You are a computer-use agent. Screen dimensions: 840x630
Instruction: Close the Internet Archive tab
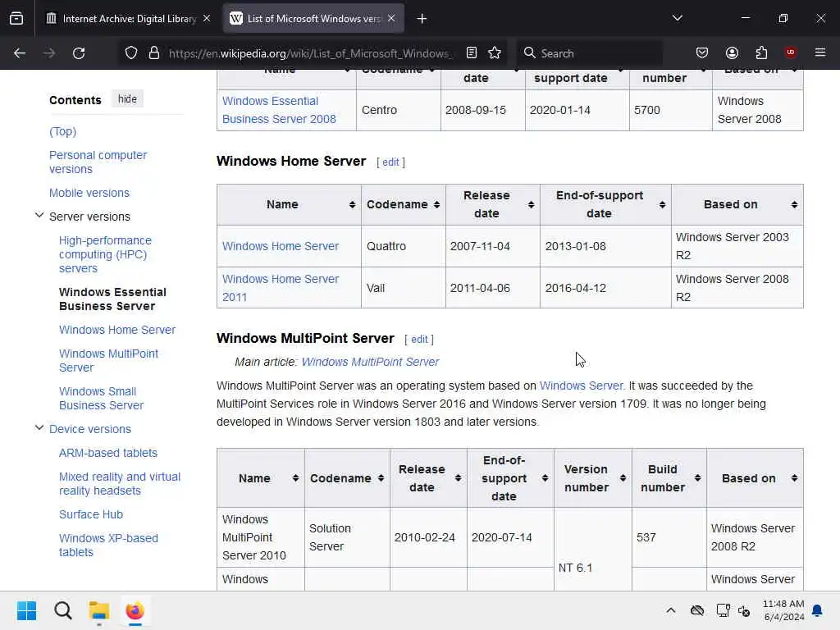(x=207, y=18)
